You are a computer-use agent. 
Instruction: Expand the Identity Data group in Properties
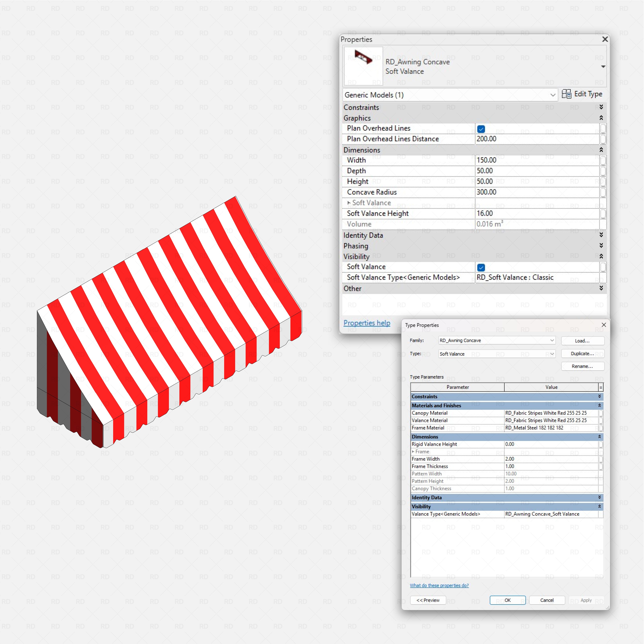[601, 235]
